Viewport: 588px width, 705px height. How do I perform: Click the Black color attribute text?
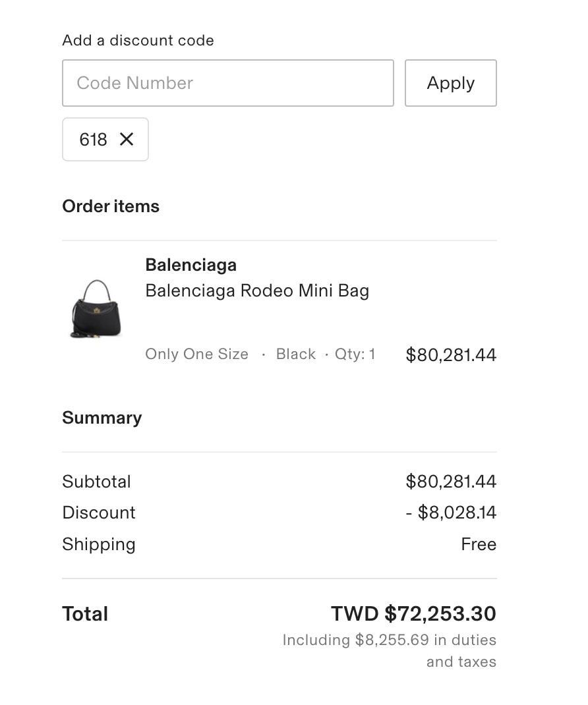(295, 354)
